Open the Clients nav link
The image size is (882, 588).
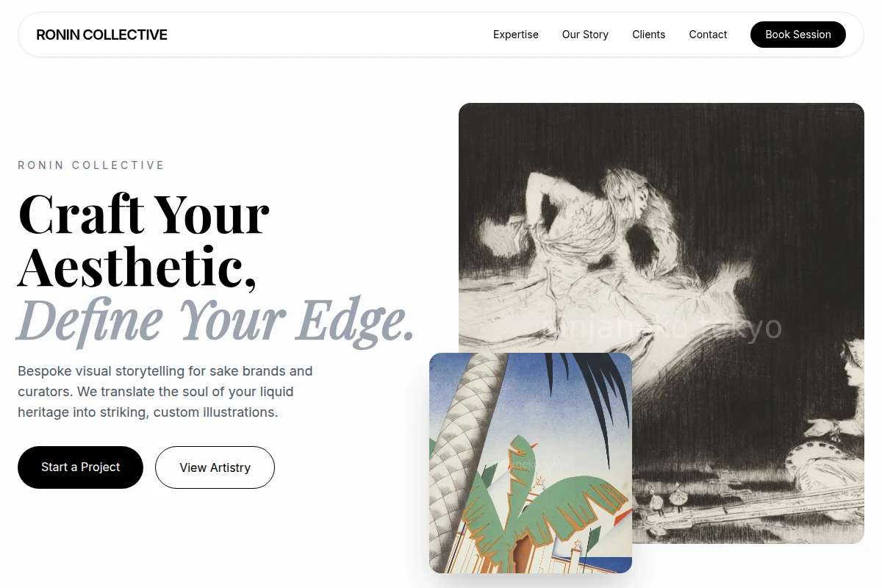point(648,35)
